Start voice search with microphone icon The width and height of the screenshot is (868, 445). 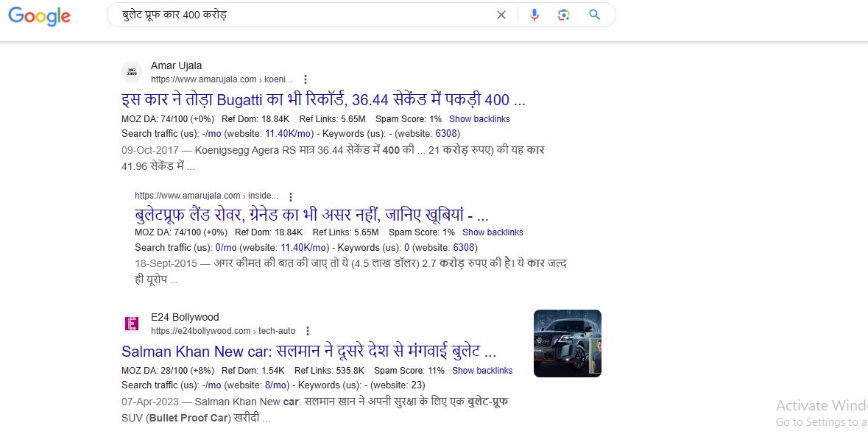[534, 15]
